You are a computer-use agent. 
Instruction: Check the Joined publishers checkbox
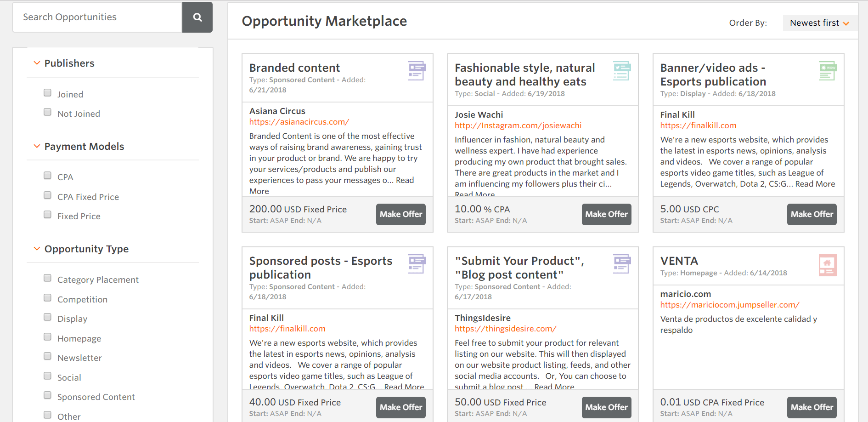47,93
